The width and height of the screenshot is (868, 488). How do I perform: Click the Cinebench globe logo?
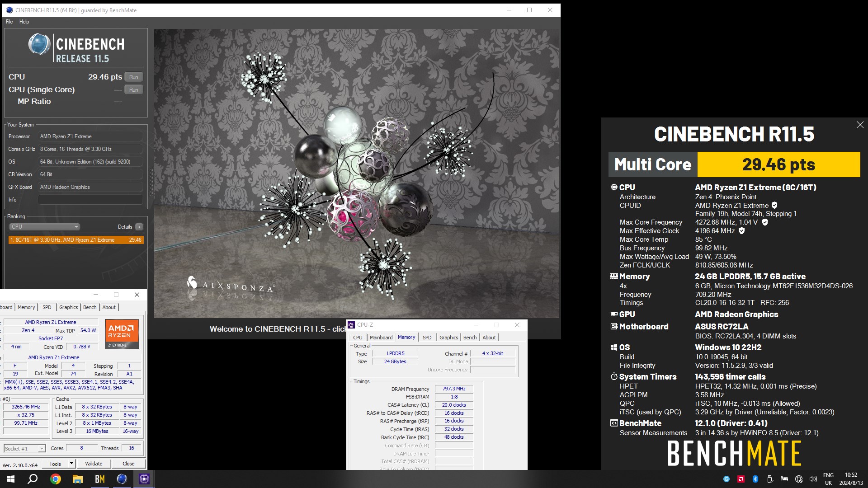39,45
